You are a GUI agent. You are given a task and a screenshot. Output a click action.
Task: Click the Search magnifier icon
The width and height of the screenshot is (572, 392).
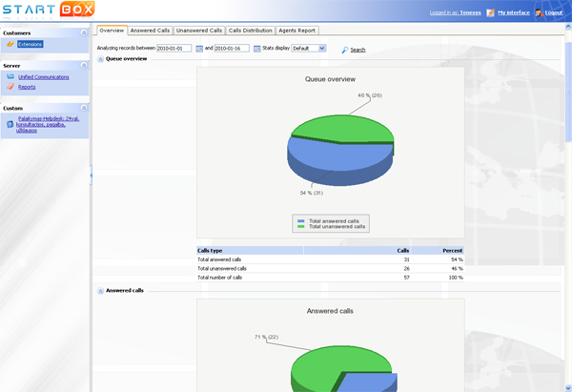pyautogui.click(x=344, y=50)
